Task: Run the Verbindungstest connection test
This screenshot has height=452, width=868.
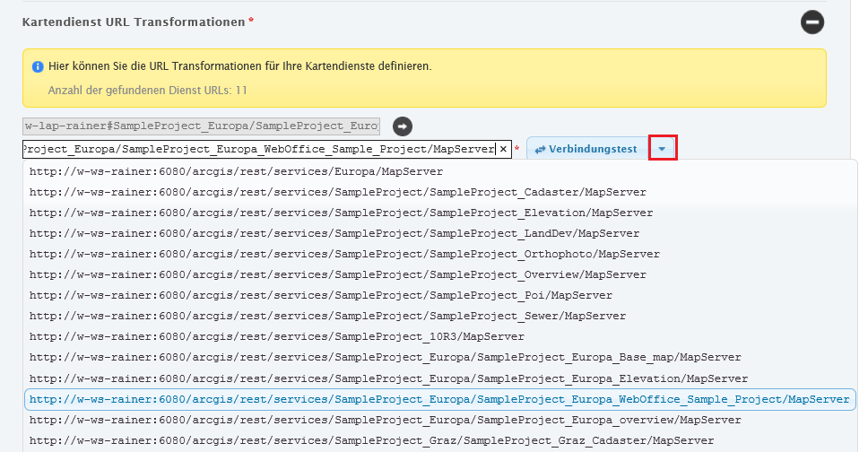Action: tap(587, 149)
